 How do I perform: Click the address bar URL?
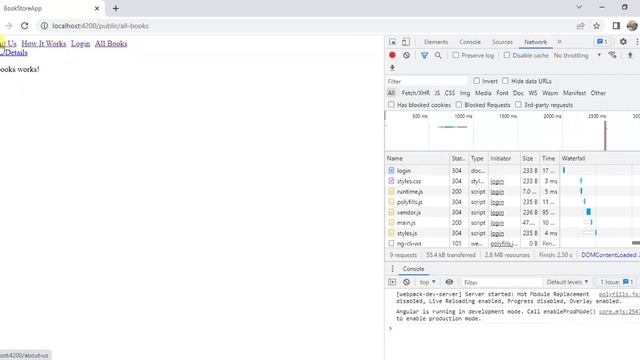(x=100, y=26)
